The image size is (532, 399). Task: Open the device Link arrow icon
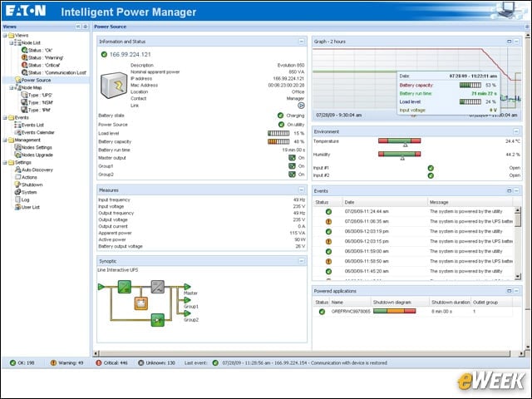(301, 106)
